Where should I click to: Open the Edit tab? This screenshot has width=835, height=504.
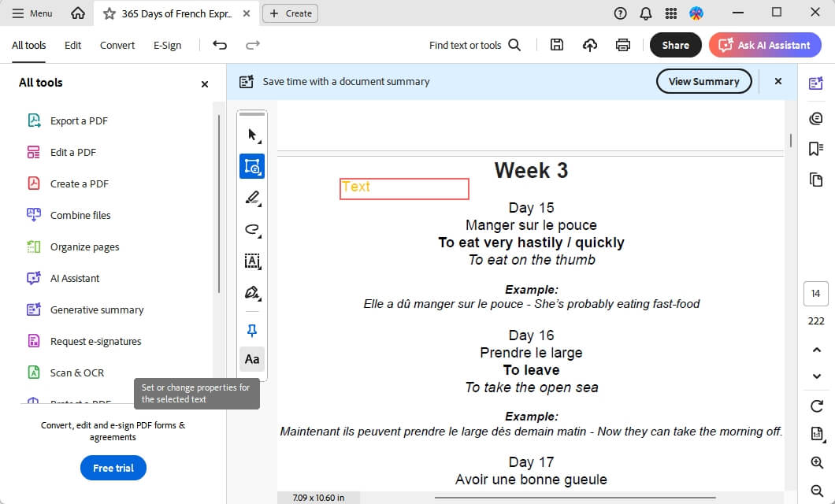click(73, 45)
